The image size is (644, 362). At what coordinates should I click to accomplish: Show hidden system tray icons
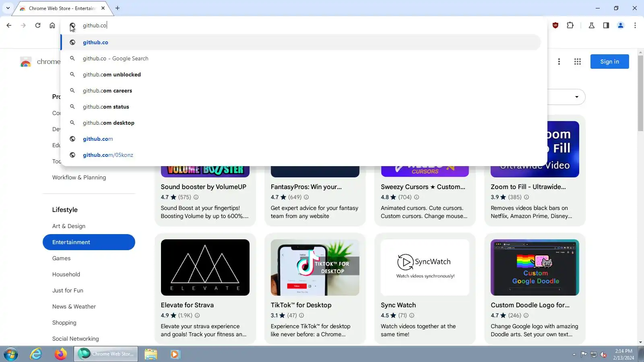tap(574, 354)
